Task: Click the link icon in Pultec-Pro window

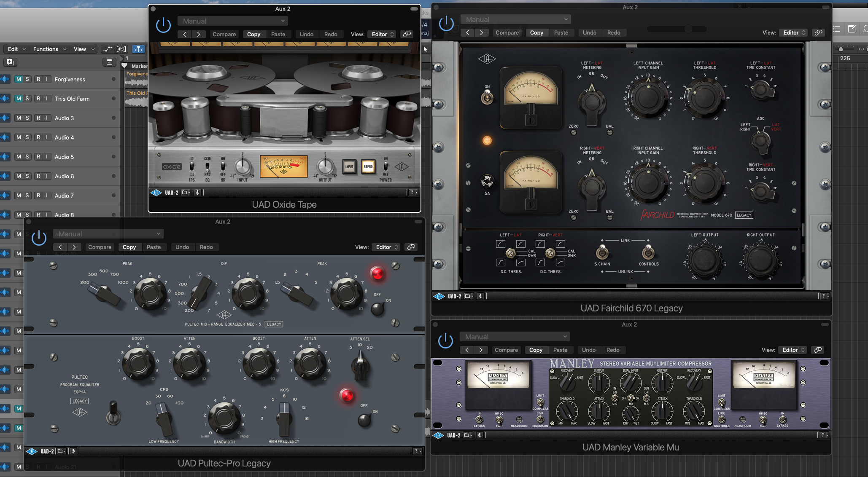Action: [x=411, y=247]
